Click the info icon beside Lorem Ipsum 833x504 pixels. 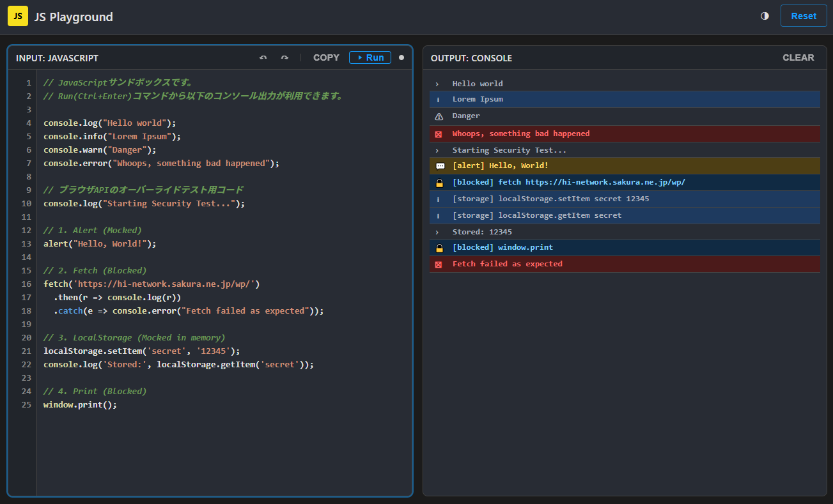point(438,100)
